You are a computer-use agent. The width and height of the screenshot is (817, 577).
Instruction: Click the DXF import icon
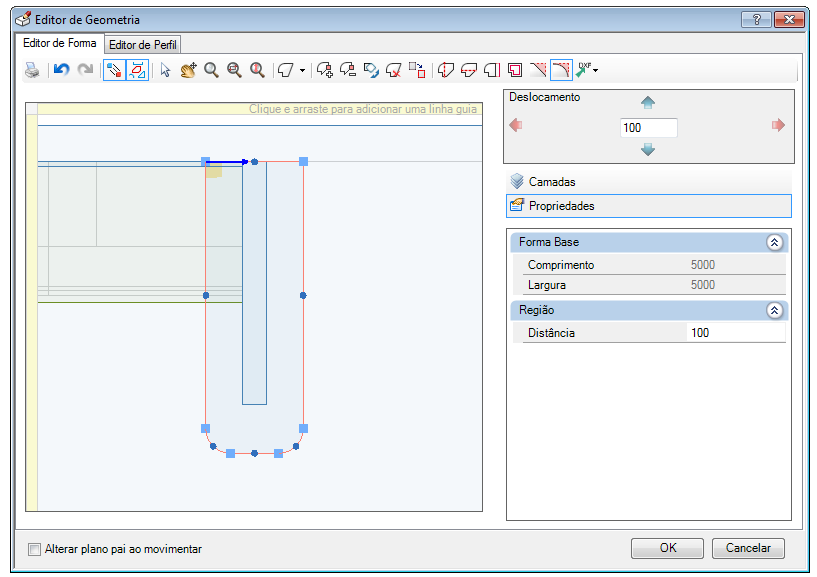click(x=583, y=70)
